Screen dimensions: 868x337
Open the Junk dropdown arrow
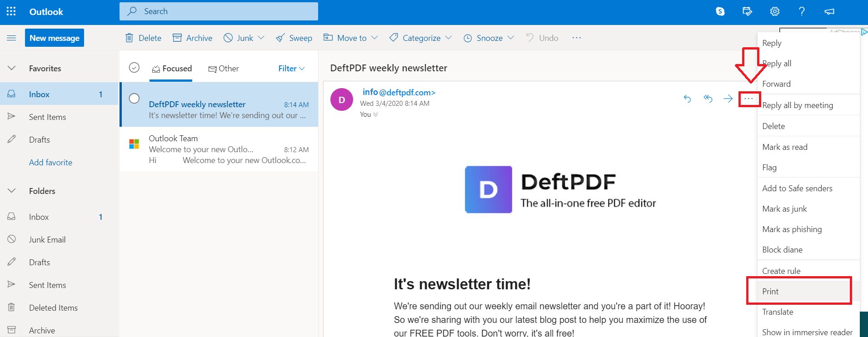click(261, 38)
